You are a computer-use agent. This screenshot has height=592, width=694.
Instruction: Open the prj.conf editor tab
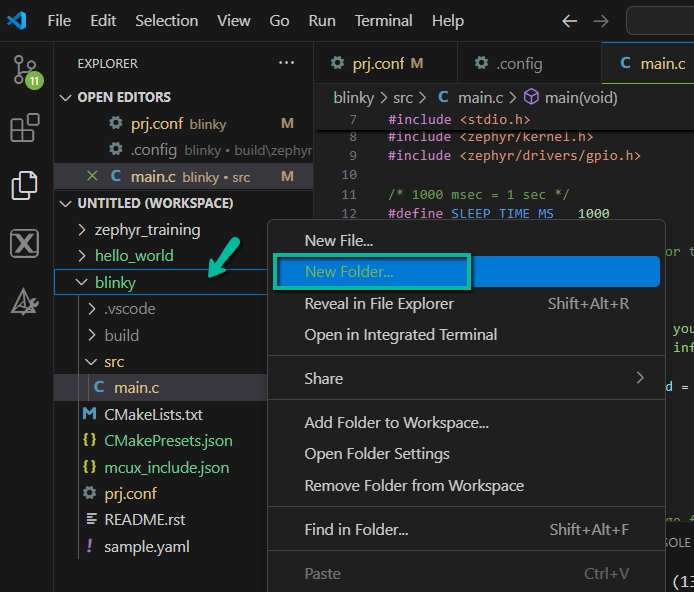(377, 63)
